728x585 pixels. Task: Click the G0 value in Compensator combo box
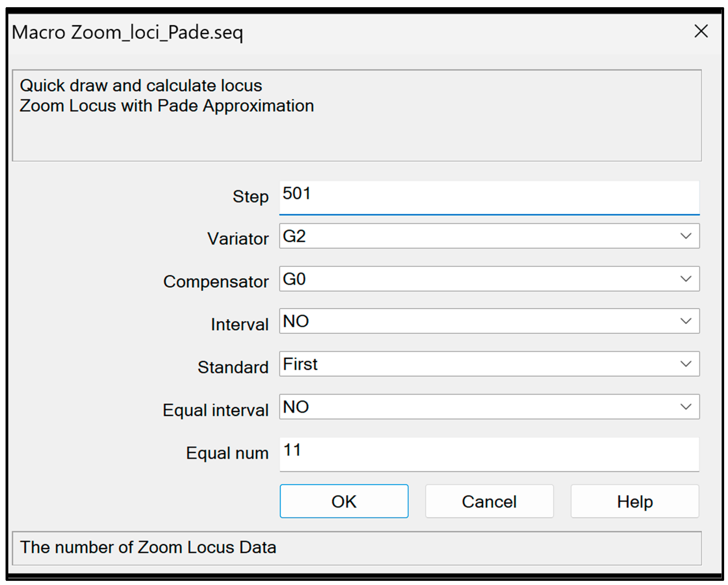[x=294, y=279]
